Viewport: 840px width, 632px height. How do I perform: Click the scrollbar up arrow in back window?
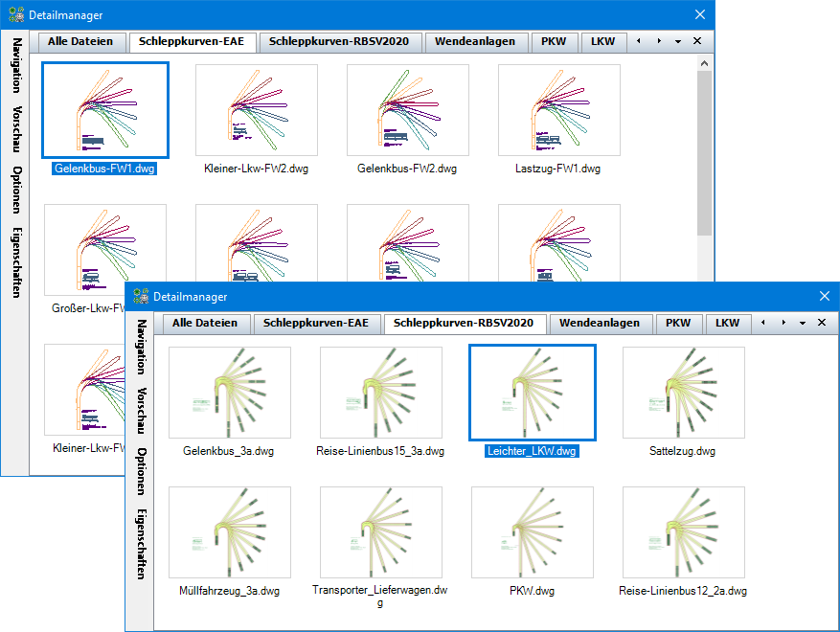(x=704, y=64)
